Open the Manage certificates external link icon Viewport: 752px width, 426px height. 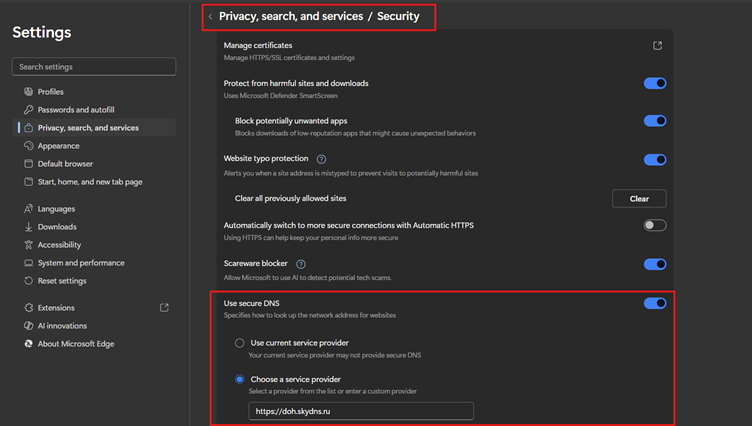point(657,46)
